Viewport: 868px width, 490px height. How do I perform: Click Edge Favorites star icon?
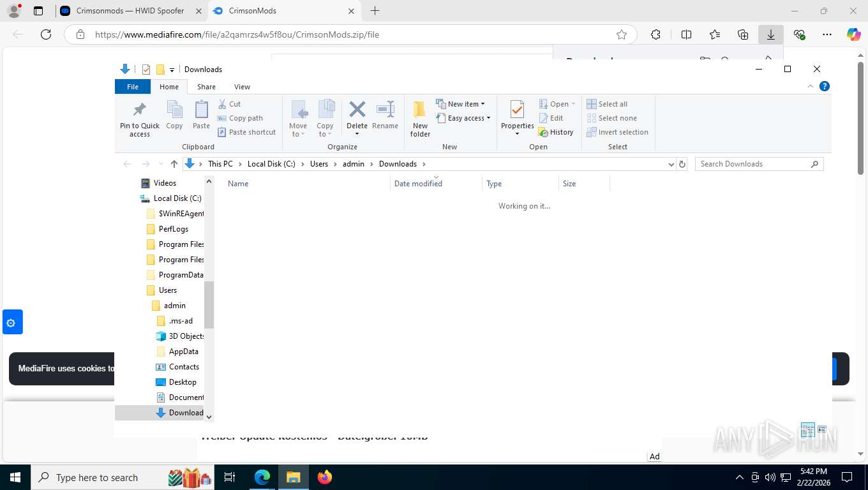(x=622, y=34)
